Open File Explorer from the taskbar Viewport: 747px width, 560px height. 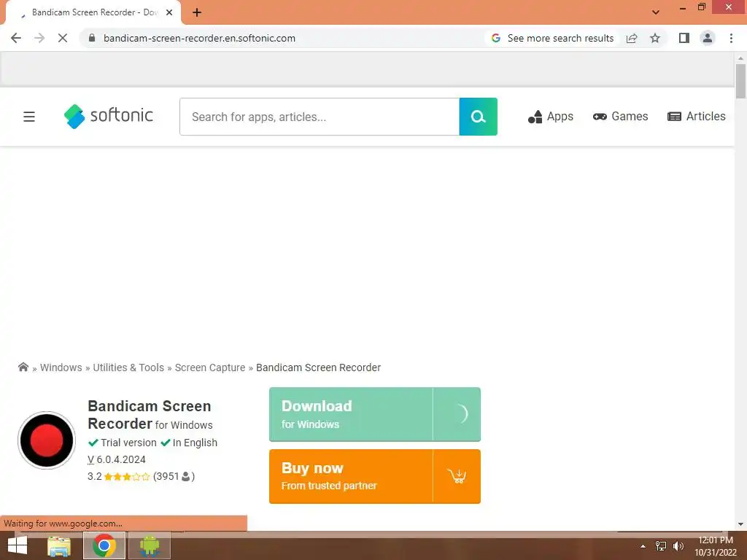[59, 545]
